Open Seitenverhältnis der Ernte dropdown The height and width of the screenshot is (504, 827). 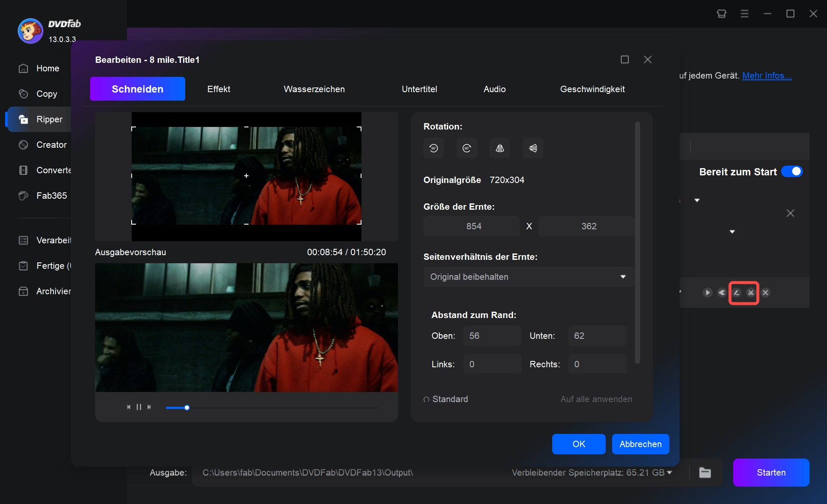tap(528, 277)
